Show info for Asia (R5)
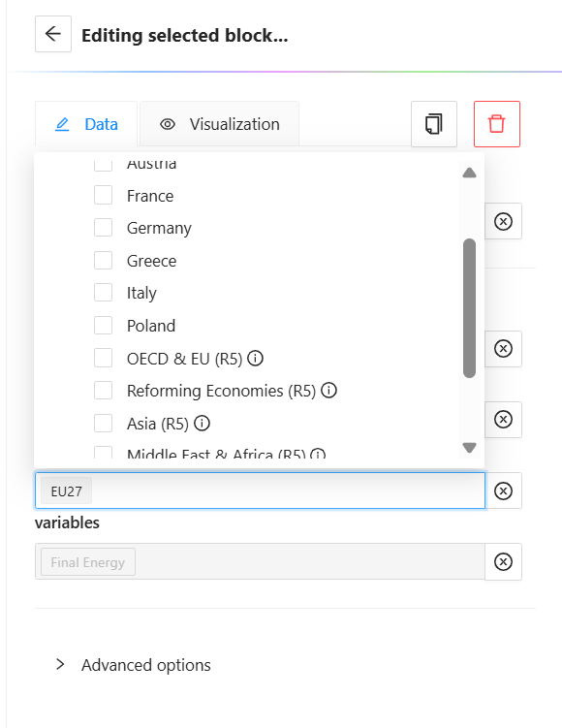This screenshot has height=728, width=562. click(202, 423)
